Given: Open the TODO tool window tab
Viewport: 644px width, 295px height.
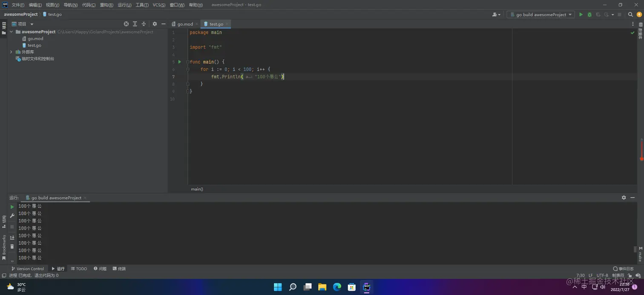Looking at the screenshot, I should (79, 269).
